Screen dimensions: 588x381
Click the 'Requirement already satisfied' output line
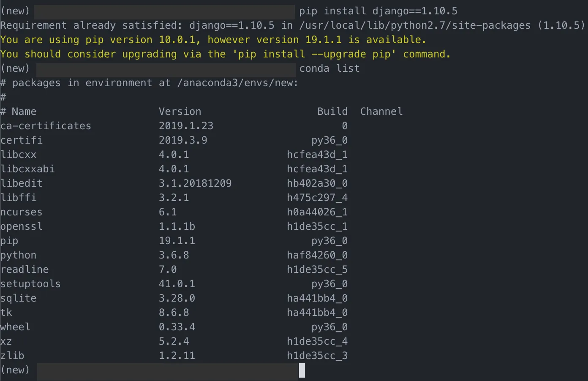(x=292, y=25)
